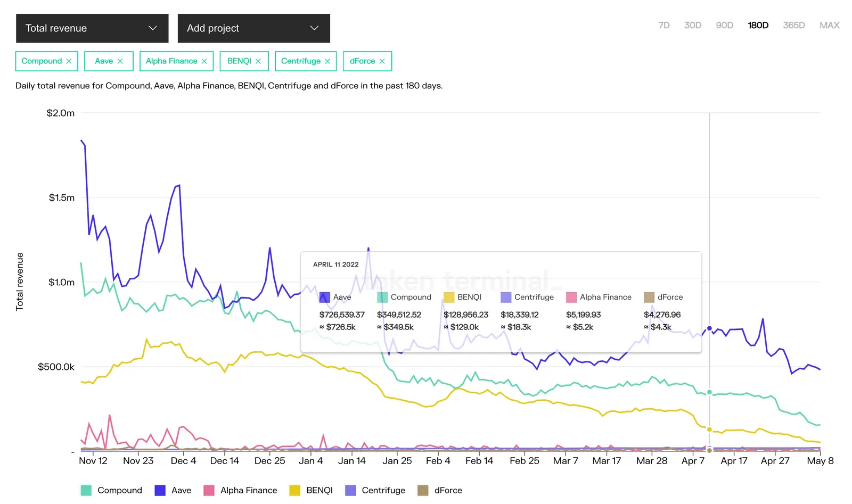The height and width of the screenshot is (504, 852).
Task: Click Alpha Finance label in bottom legend
Action: 249,490
